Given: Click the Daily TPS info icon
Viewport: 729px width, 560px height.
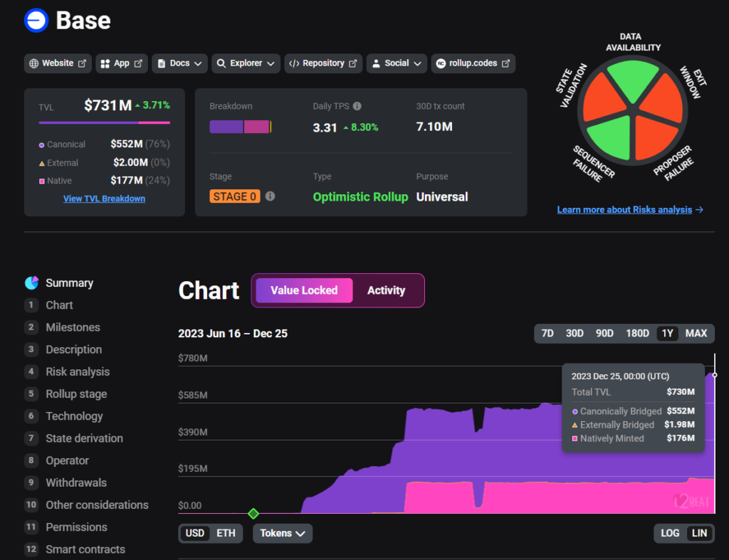Looking at the screenshot, I should click(x=357, y=106).
